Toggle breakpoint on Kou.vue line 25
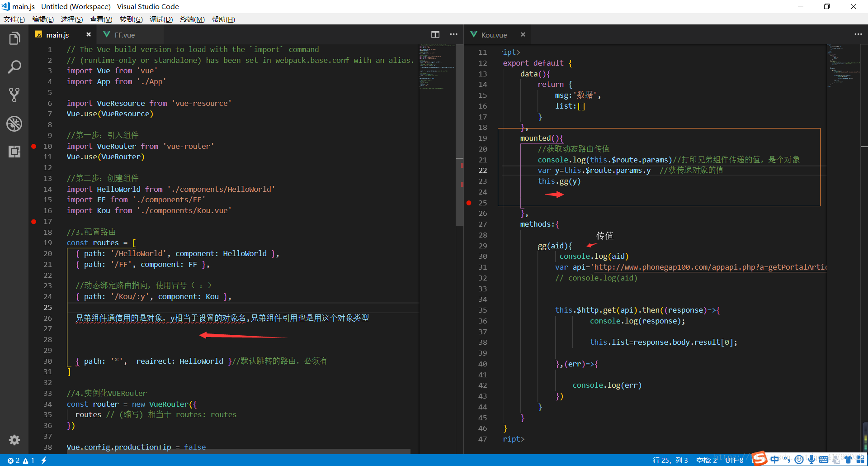868x466 pixels. (x=469, y=203)
